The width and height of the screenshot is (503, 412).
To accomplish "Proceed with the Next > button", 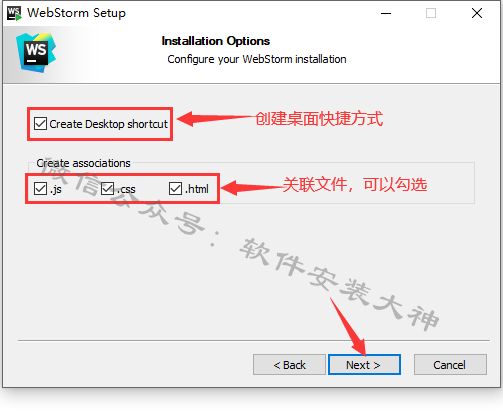I will pos(364,365).
